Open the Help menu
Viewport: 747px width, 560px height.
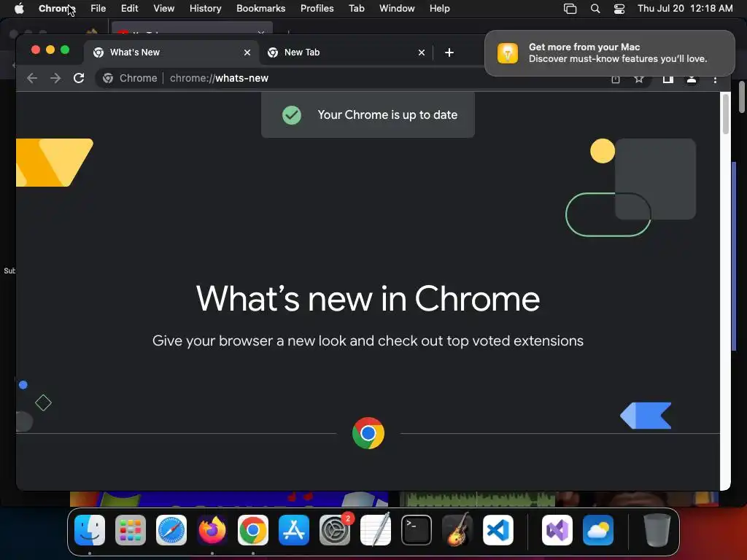pyautogui.click(x=439, y=9)
